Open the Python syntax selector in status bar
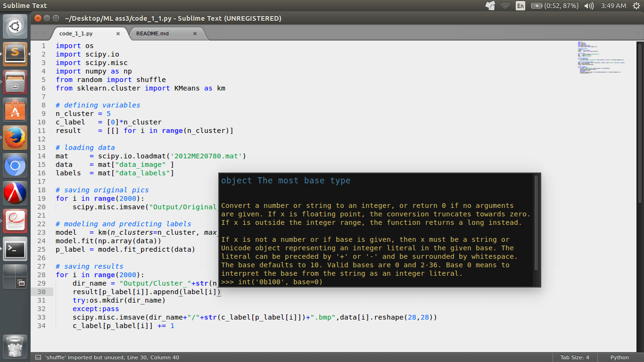The height and width of the screenshot is (362, 644). pyautogui.click(x=619, y=357)
